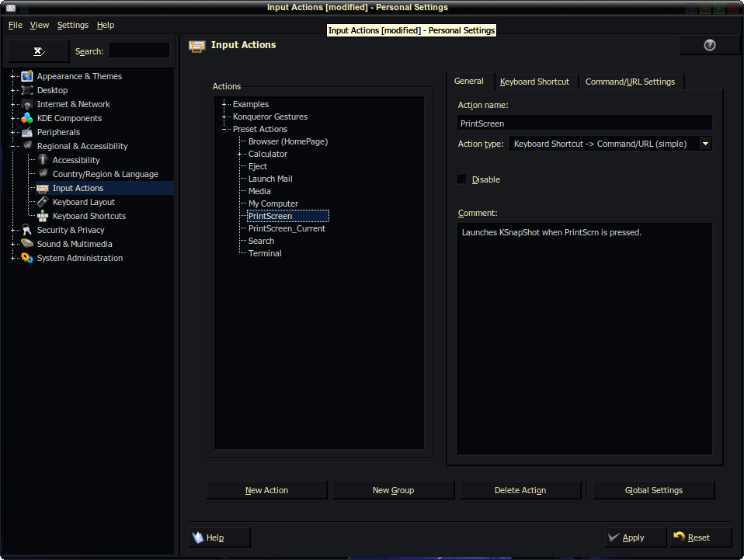Select the PrintScreen_Current action
The image size is (744, 560).
tap(287, 228)
